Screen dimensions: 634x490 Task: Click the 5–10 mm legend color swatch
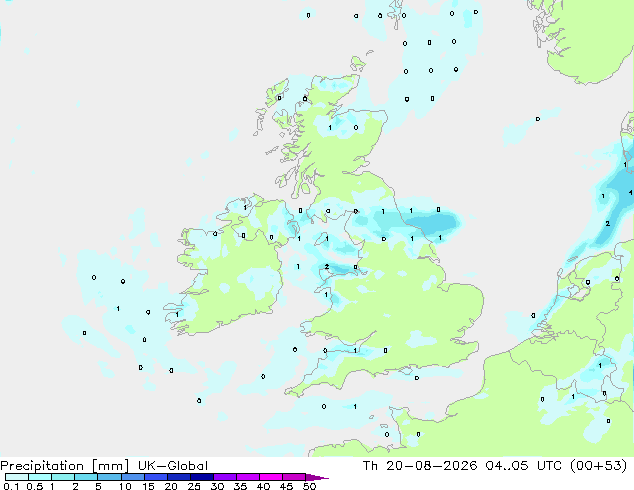109,477
